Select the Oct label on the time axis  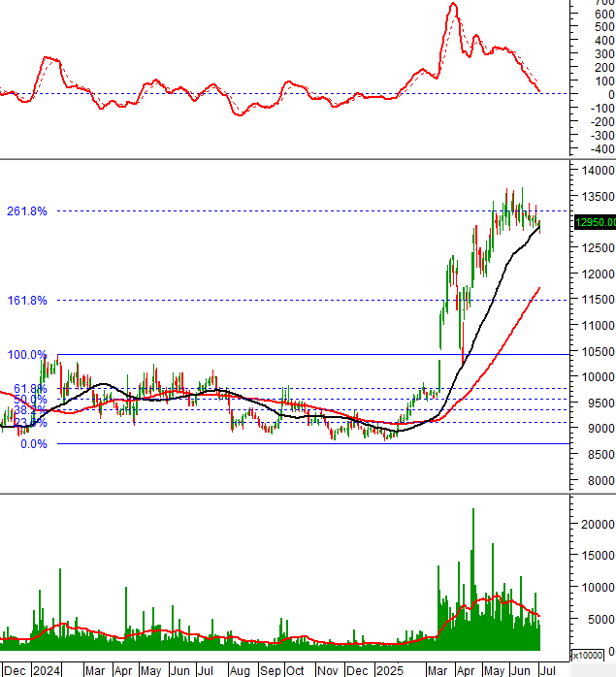295,670
